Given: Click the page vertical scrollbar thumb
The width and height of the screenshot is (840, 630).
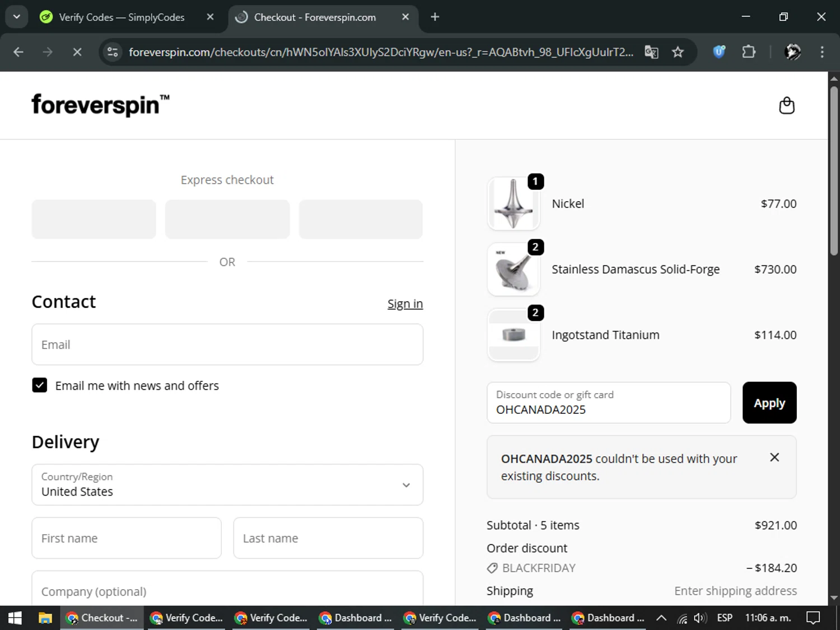Looking at the screenshot, I should click(x=834, y=171).
